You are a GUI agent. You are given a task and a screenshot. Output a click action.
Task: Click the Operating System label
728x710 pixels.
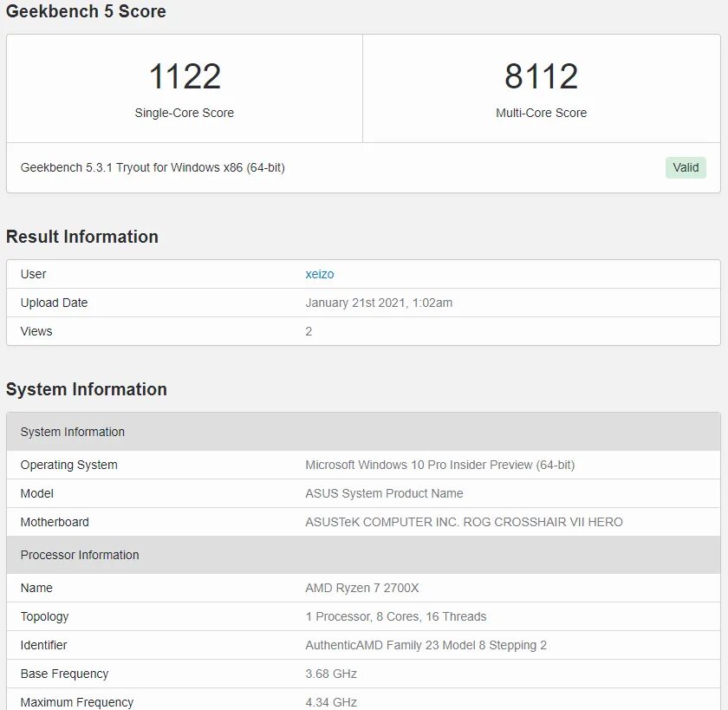tap(68, 465)
